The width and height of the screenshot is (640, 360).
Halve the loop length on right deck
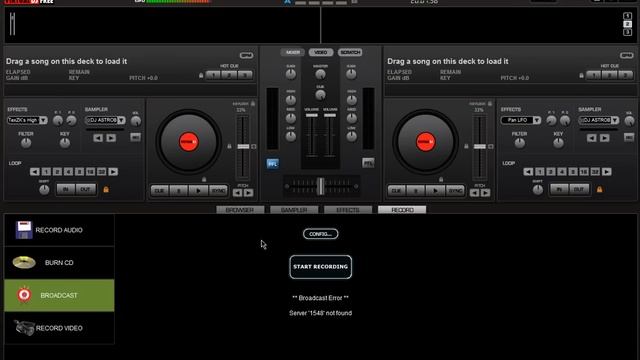(528, 172)
